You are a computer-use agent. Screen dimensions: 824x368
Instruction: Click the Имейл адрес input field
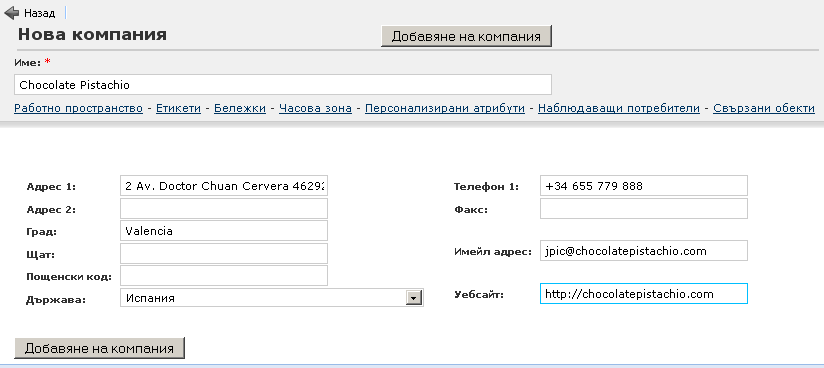(644, 251)
